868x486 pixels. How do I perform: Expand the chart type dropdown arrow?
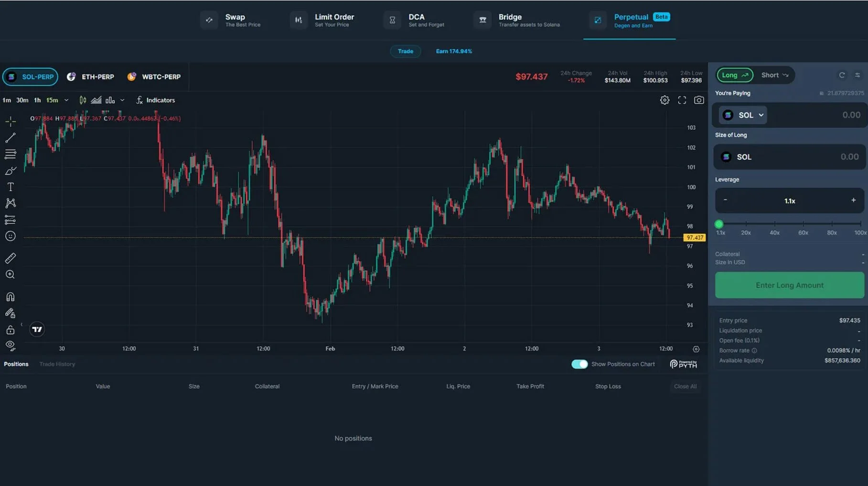point(122,100)
